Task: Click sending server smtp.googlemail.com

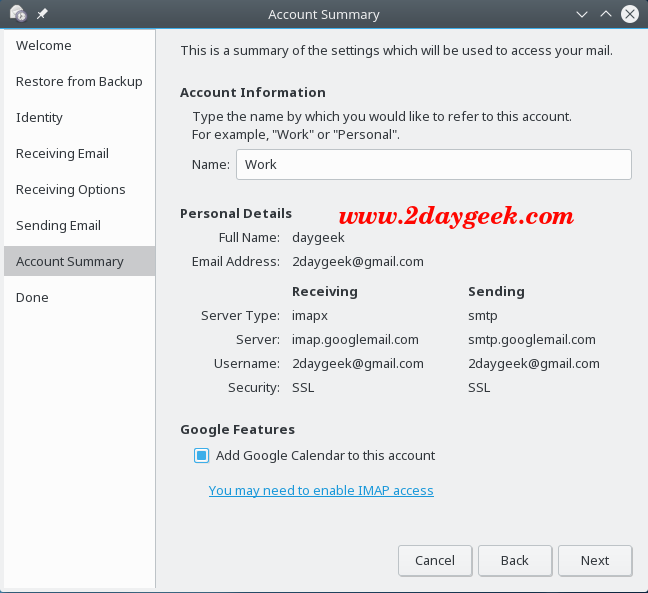Action: 532,340
